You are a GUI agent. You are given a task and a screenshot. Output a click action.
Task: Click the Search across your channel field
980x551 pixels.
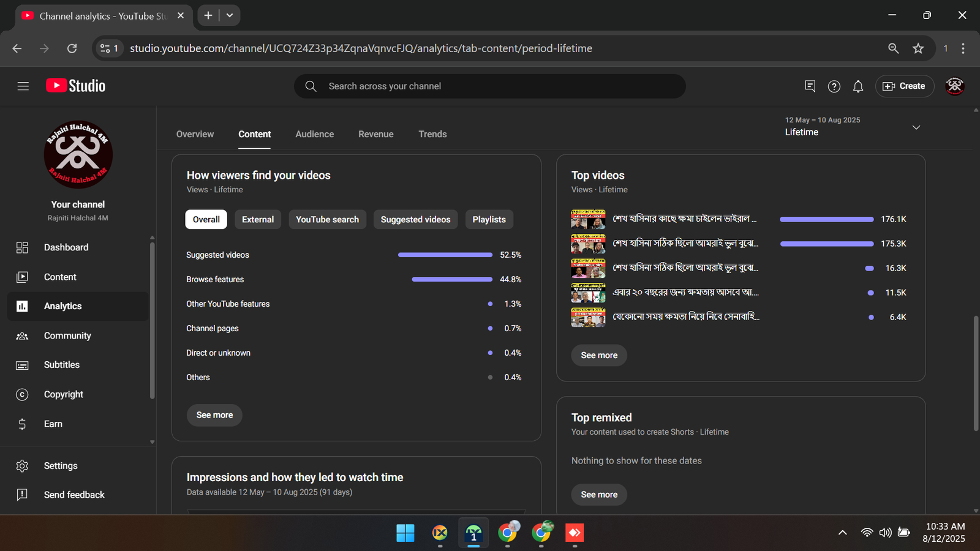point(490,86)
